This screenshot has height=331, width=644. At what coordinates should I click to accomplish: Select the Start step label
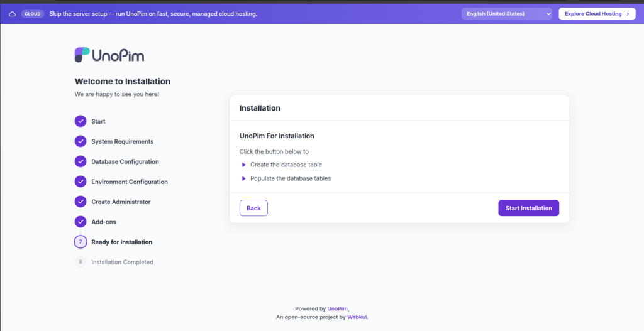[98, 121]
